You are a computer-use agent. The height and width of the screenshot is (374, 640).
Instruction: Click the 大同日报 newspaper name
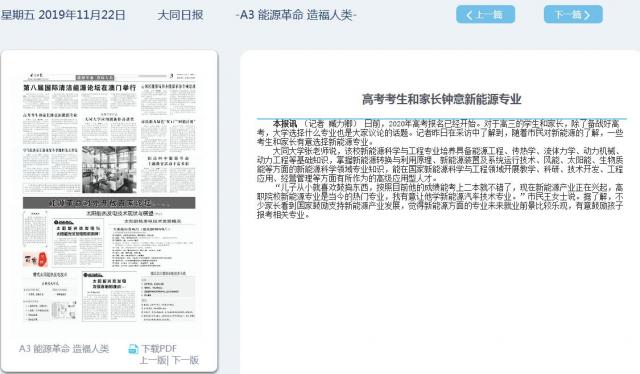point(180,15)
